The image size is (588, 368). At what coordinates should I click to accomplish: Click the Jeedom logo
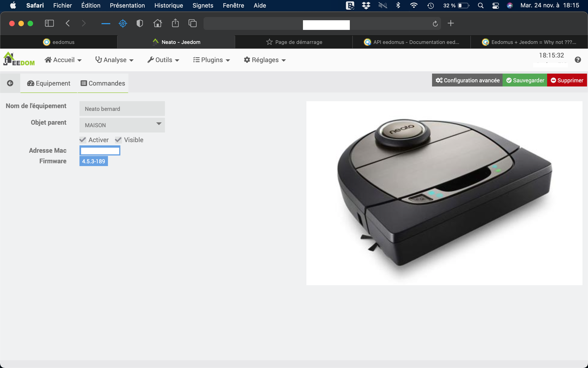click(x=19, y=59)
